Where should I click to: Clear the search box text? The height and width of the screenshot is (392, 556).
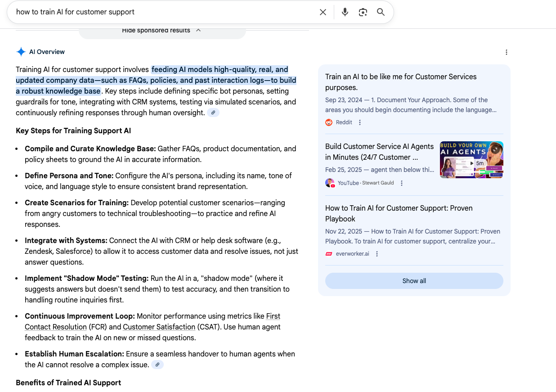click(323, 12)
